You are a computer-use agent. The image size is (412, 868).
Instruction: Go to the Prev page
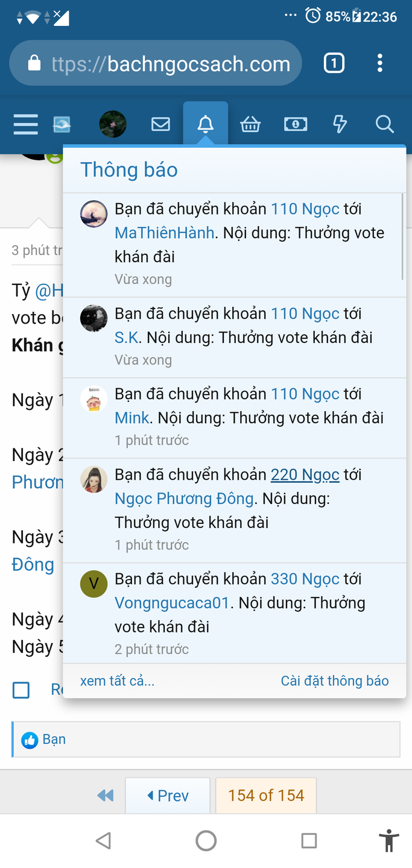pos(168,796)
